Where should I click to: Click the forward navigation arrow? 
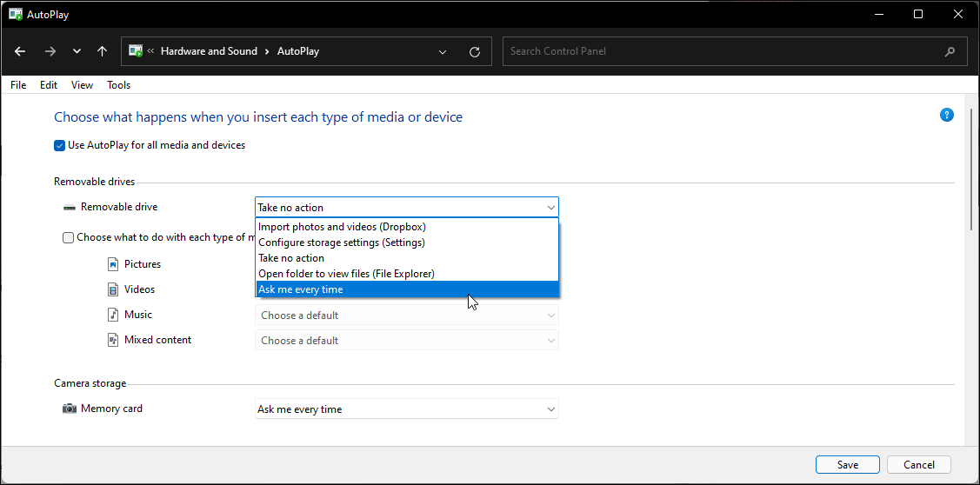(50, 51)
